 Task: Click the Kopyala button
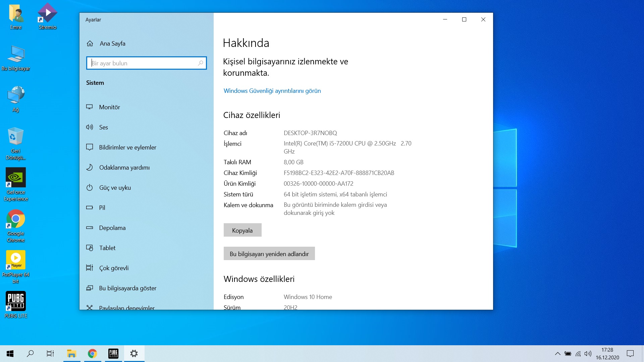coord(243,230)
